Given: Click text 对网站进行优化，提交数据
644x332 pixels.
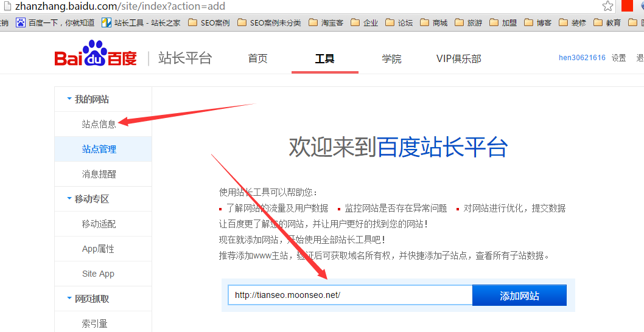Looking at the screenshot, I should (x=514, y=208).
